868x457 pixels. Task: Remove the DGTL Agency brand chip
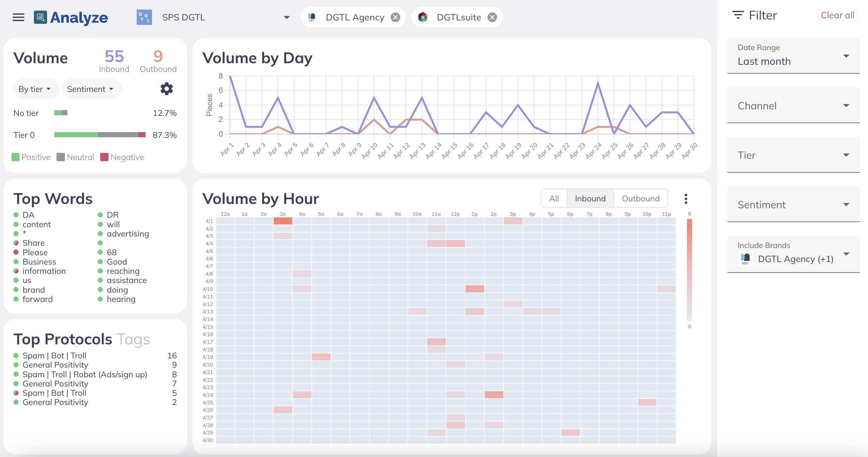[395, 17]
